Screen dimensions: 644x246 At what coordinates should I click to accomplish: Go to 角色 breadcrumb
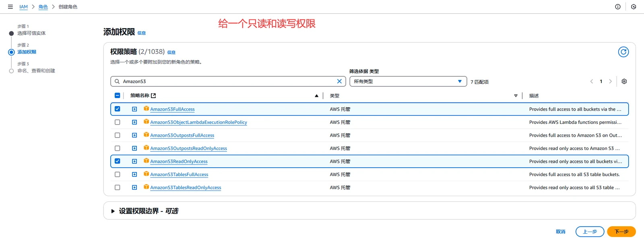click(x=43, y=7)
